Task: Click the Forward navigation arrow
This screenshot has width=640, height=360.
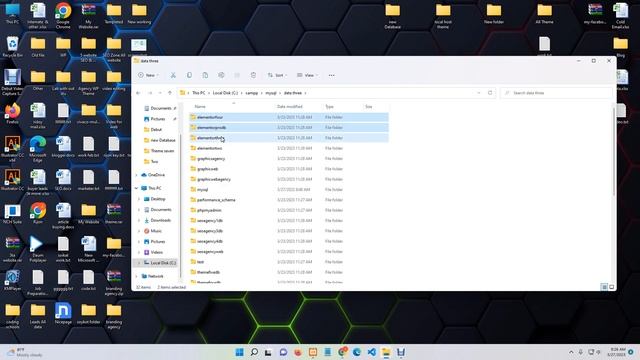Action: (x=149, y=93)
